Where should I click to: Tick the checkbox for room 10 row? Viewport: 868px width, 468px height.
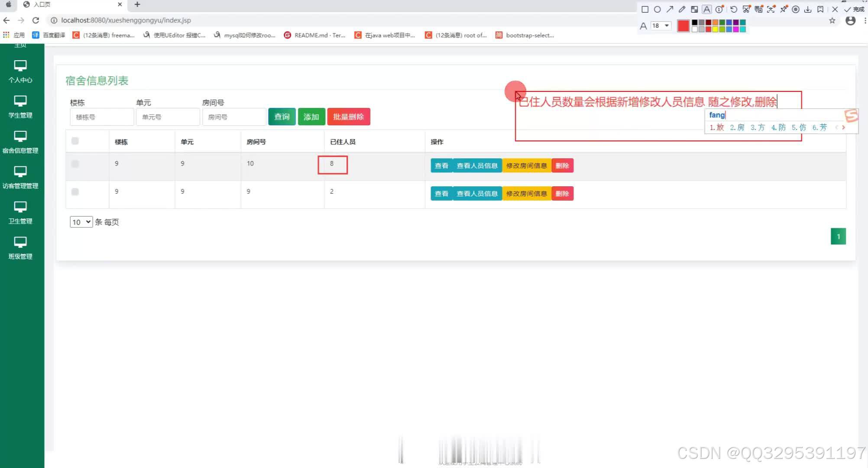click(x=75, y=164)
